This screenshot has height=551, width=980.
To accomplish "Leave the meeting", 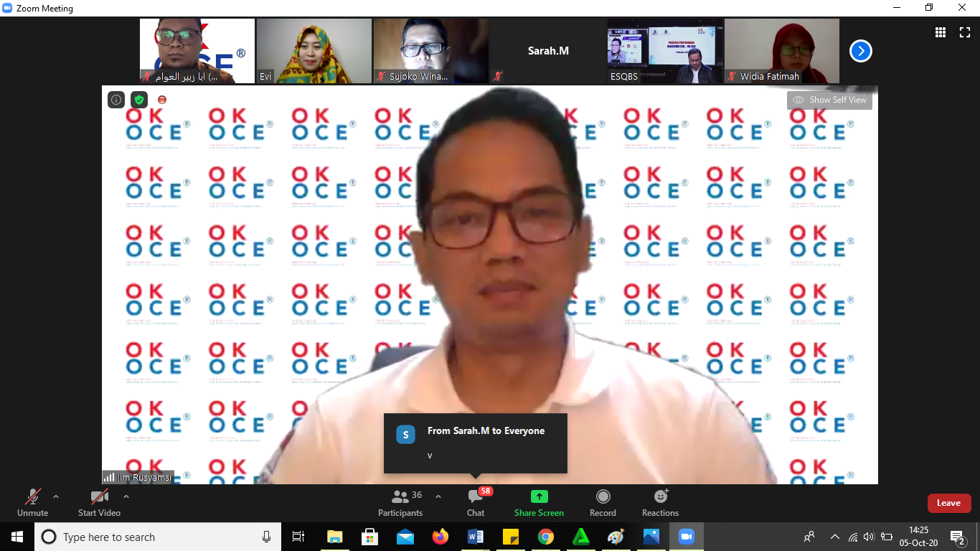I will click(x=948, y=503).
